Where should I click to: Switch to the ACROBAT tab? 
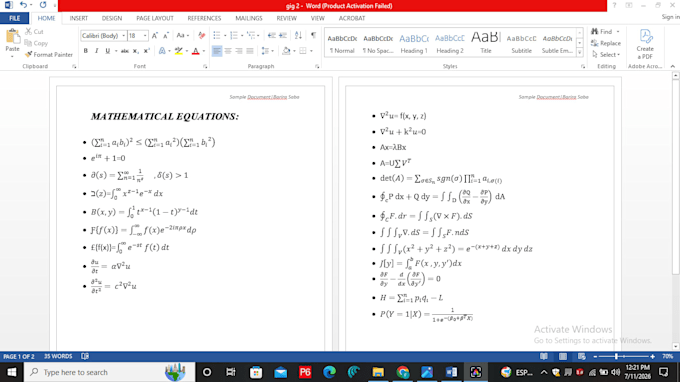coord(352,18)
